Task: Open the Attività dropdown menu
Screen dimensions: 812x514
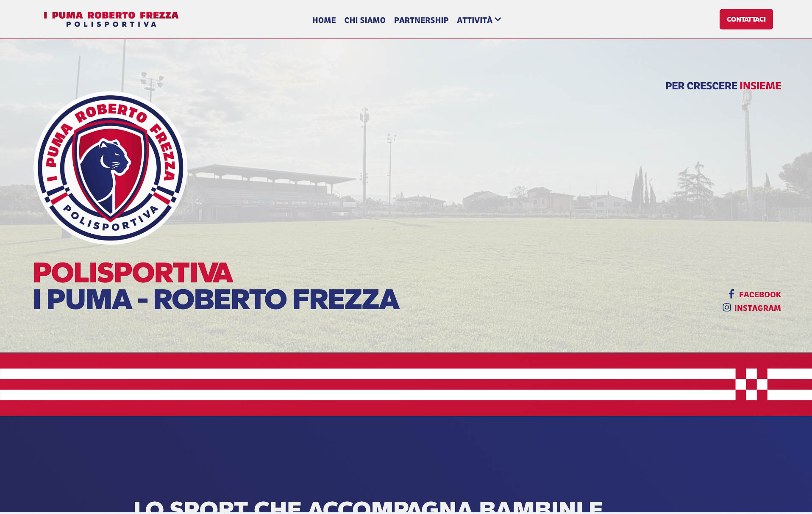Action: point(479,20)
